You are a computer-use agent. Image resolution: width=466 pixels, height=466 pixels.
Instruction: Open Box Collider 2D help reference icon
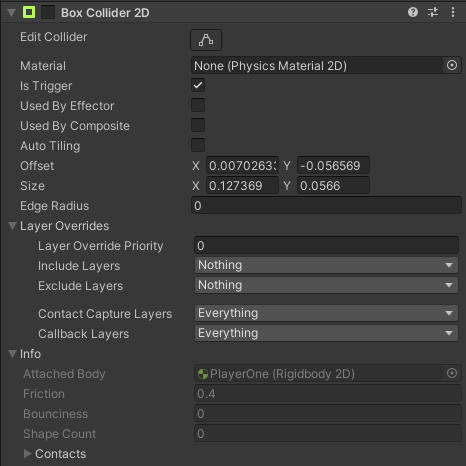413,12
